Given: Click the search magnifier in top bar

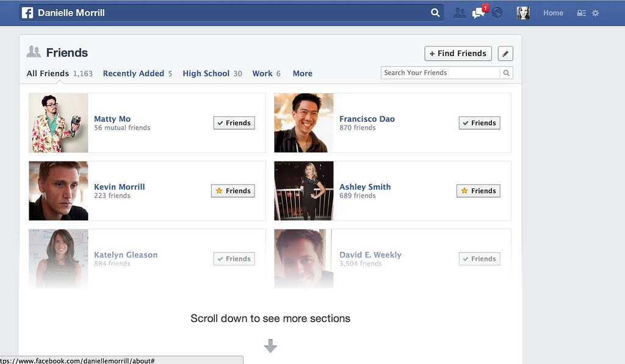Looking at the screenshot, I should (x=435, y=13).
